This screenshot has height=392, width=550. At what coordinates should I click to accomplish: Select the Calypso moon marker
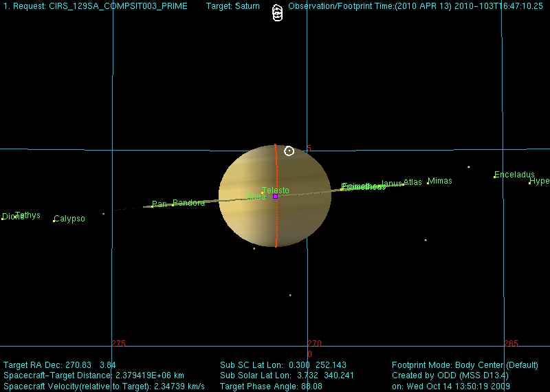coord(54,221)
